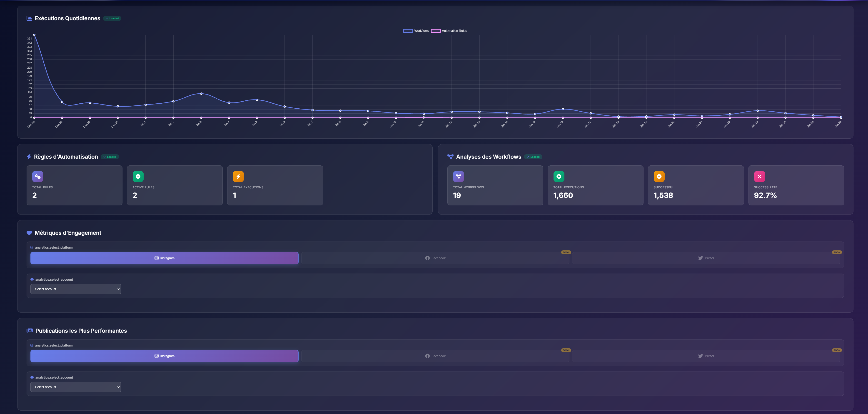Toggle the Workflows series in the chart legend
This screenshot has height=414, width=868.
416,31
